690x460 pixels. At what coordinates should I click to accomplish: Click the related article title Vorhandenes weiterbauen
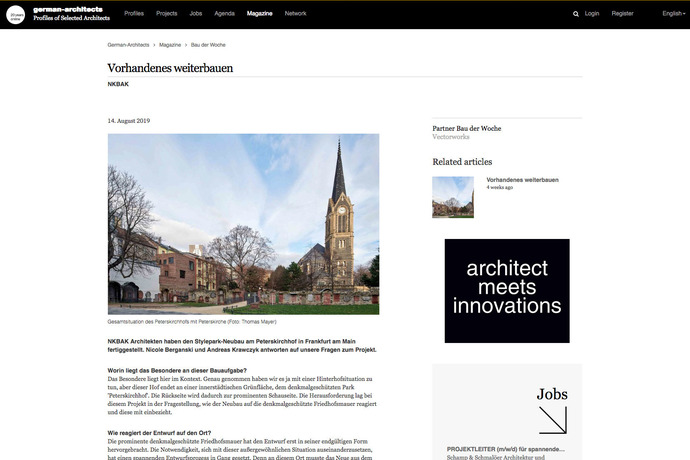(x=522, y=179)
